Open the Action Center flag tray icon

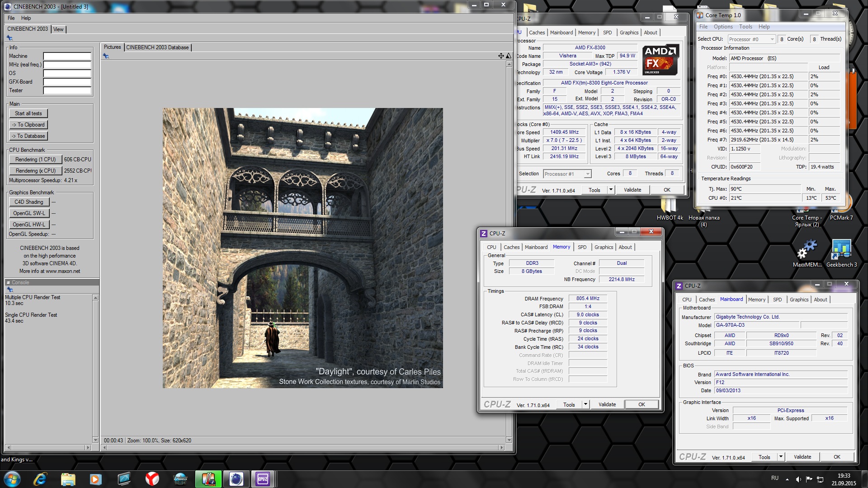(809, 479)
